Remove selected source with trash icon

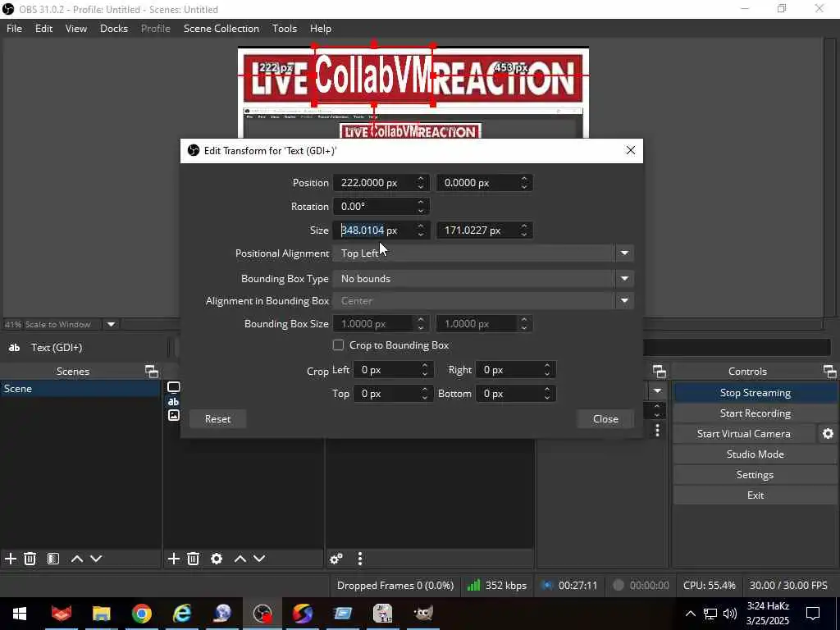(x=194, y=559)
